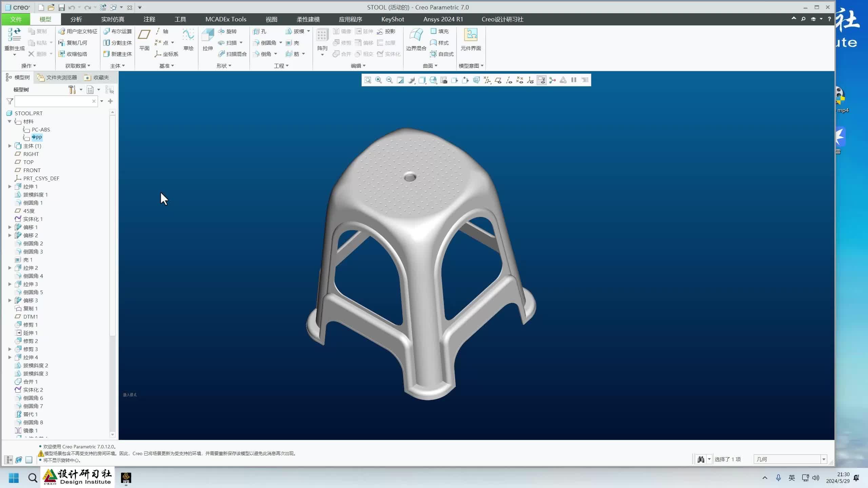The image size is (868, 488).
Task: Select the Project (投影) tool
Action: pyautogui.click(x=388, y=31)
